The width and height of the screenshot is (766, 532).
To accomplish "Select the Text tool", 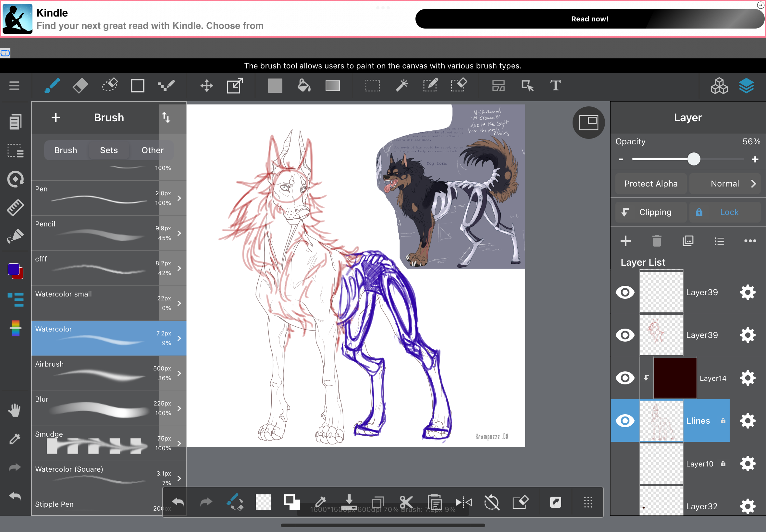I will 555,86.
